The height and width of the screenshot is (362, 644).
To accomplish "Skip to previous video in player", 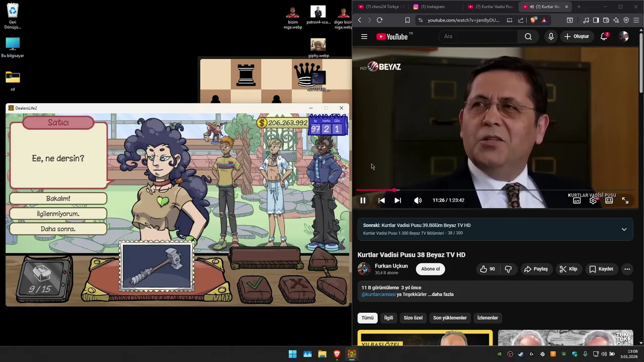I will click(381, 200).
